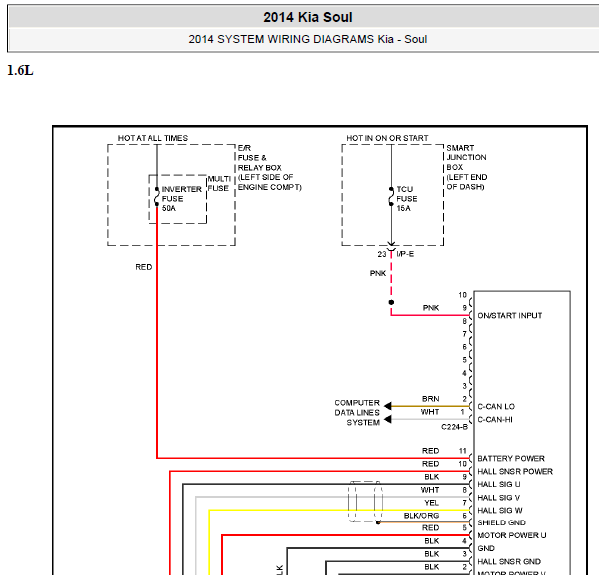Click the 'I/P-E' connector label

click(x=405, y=254)
